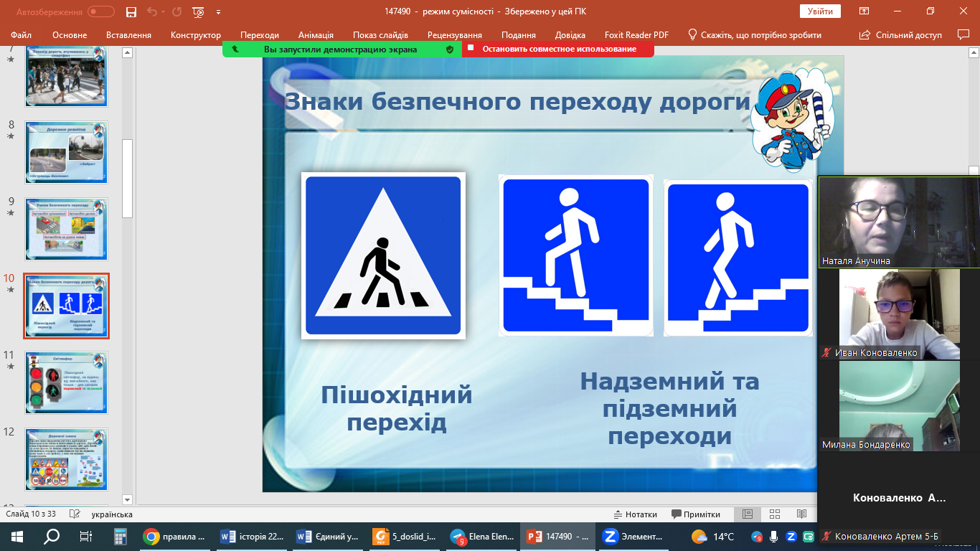Open the Customize Quick Access Toolbar dropdown

(x=218, y=12)
